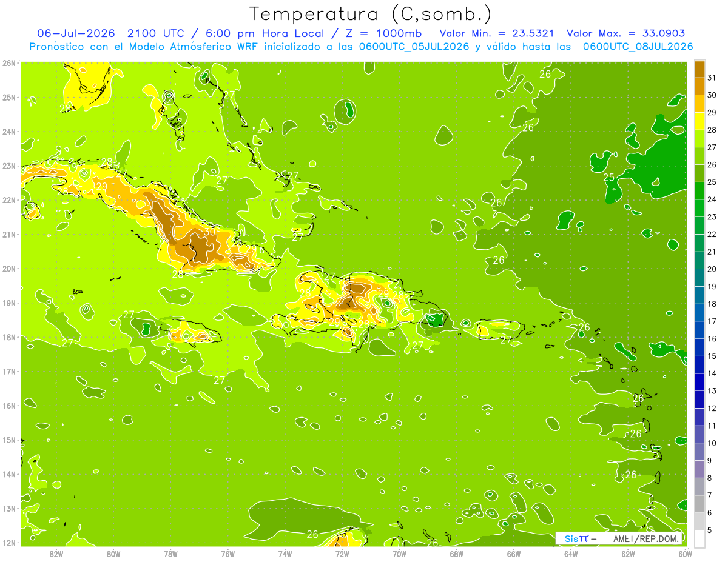Image resolution: width=728 pixels, height=562 pixels.
Task: Click the 'Valor Min. = 23.5321' readout
Action: pos(497,33)
